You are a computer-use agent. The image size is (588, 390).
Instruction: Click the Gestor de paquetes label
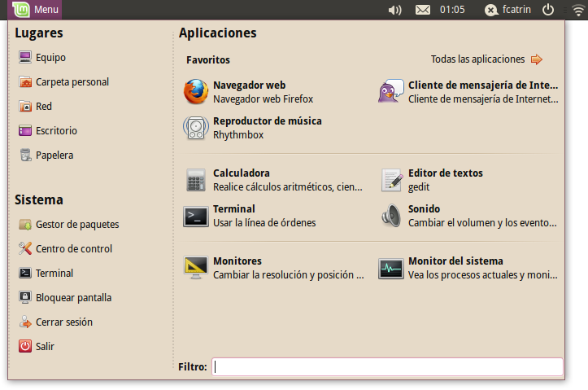(x=77, y=225)
